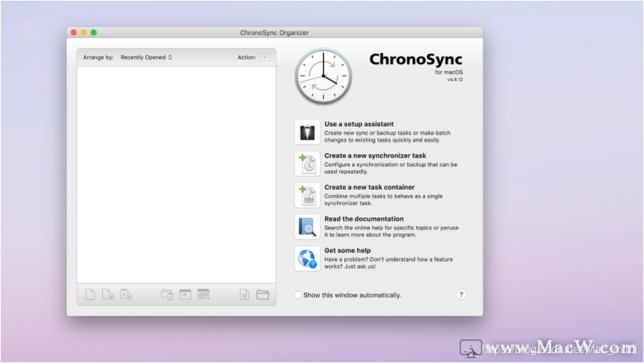Click the v4.9.12 version text
Viewport: 644px width, 363px height.
(x=455, y=80)
